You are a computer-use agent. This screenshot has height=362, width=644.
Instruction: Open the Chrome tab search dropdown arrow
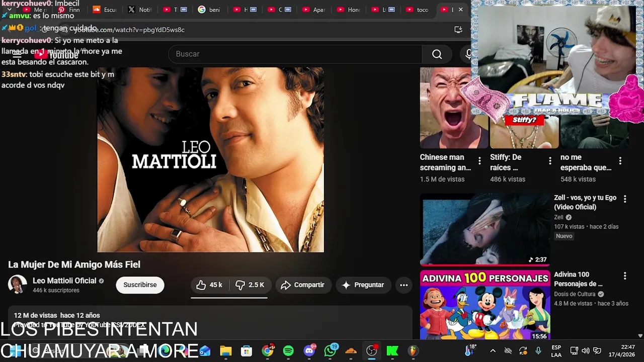coord(9,10)
